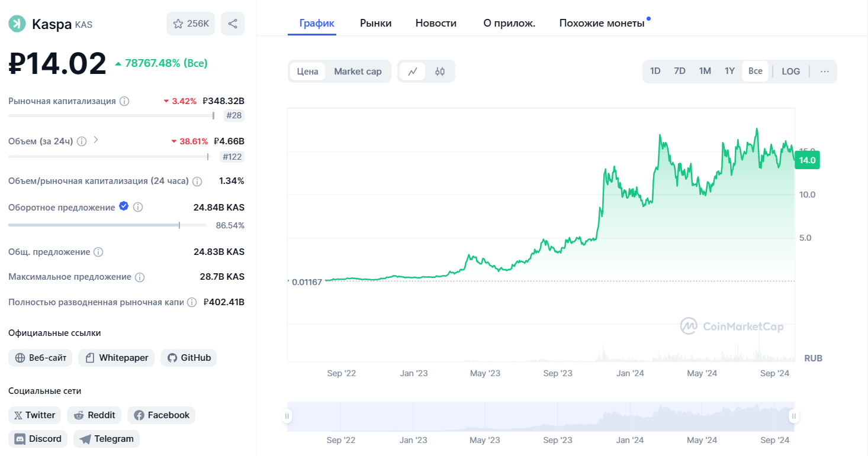868x456 pixels.
Task: Open the Discord social link
Action: click(38, 439)
